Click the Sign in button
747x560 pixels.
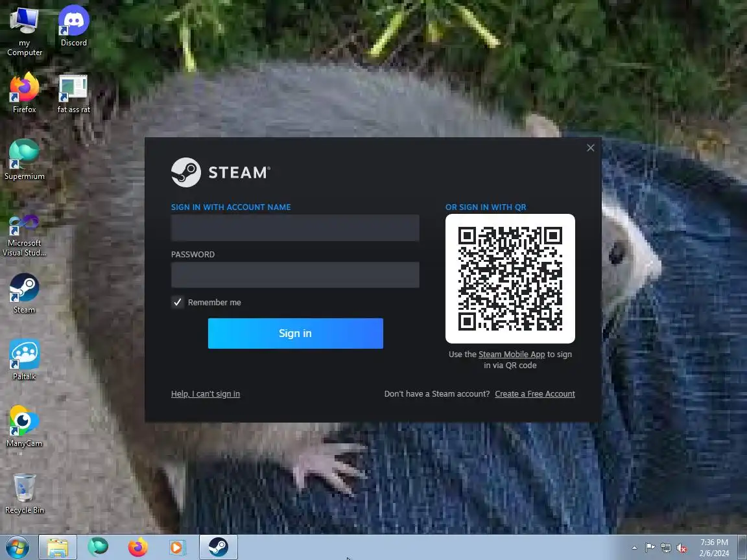point(296,333)
